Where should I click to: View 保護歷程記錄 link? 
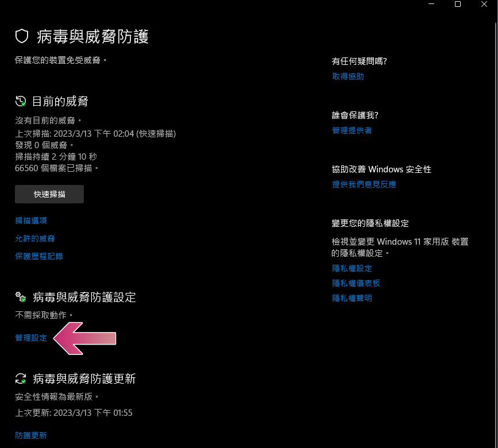39,256
